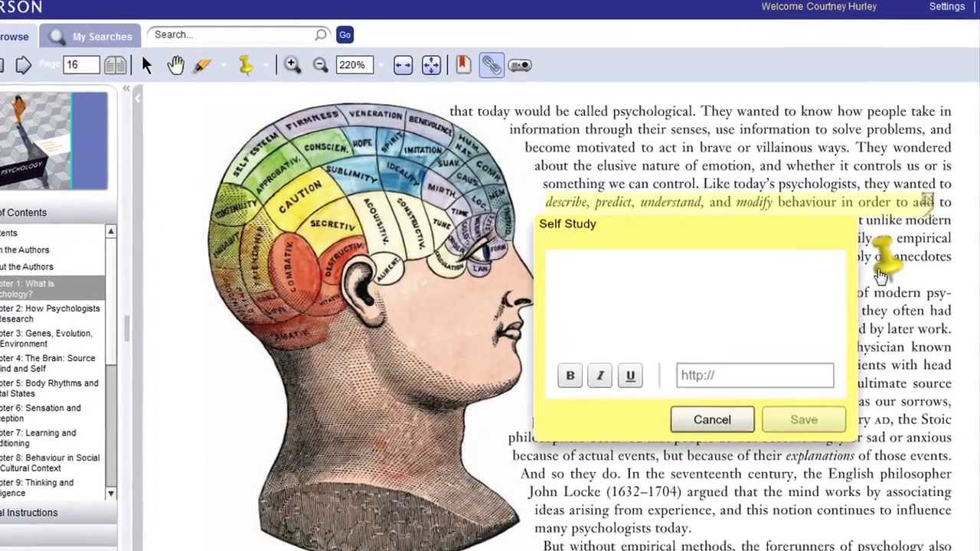
Task: Open Chapter 9 Thinking and Intelligence
Action: [37, 487]
